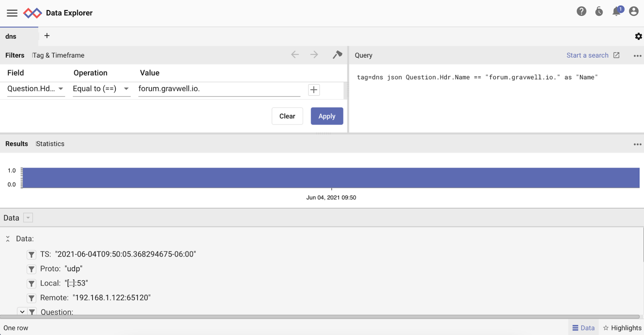Viewport: 644px width, 335px height.
Task: Open Data Explorer settings gear
Action: (638, 37)
